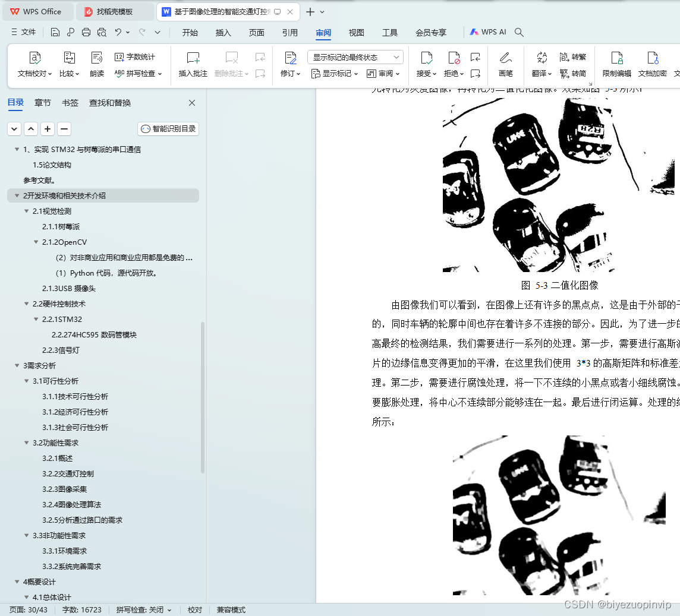Switch to the 引用 ribbon tab

click(x=289, y=33)
